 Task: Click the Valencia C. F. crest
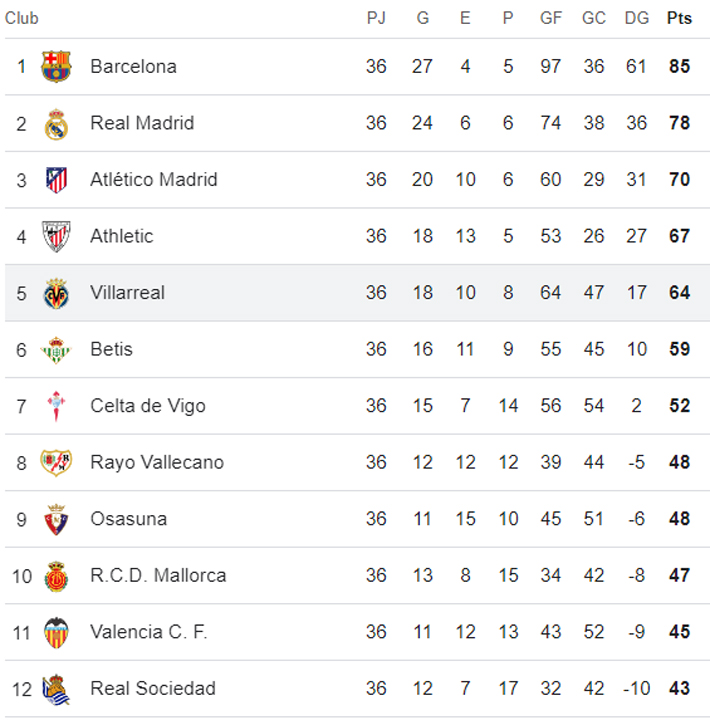56,632
